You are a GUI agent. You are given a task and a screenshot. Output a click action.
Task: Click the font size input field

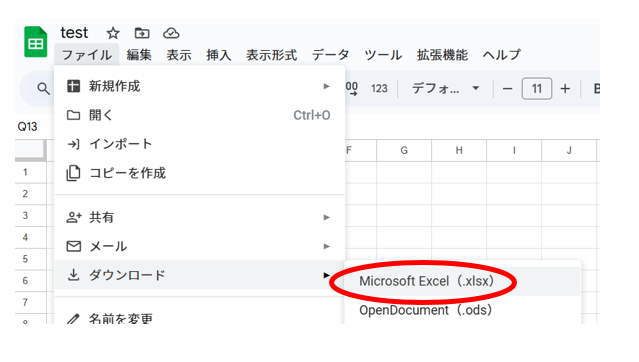537,88
